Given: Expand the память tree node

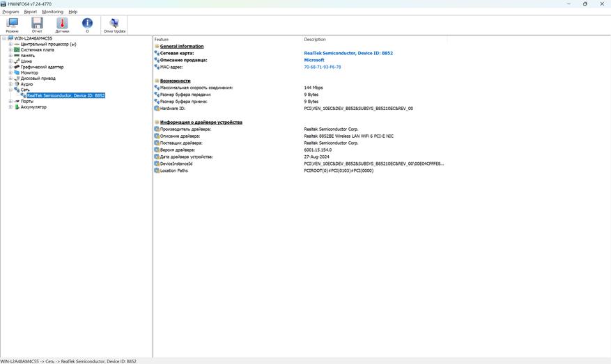Looking at the screenshot, I should pyautogui.click(x=10, y=56).
